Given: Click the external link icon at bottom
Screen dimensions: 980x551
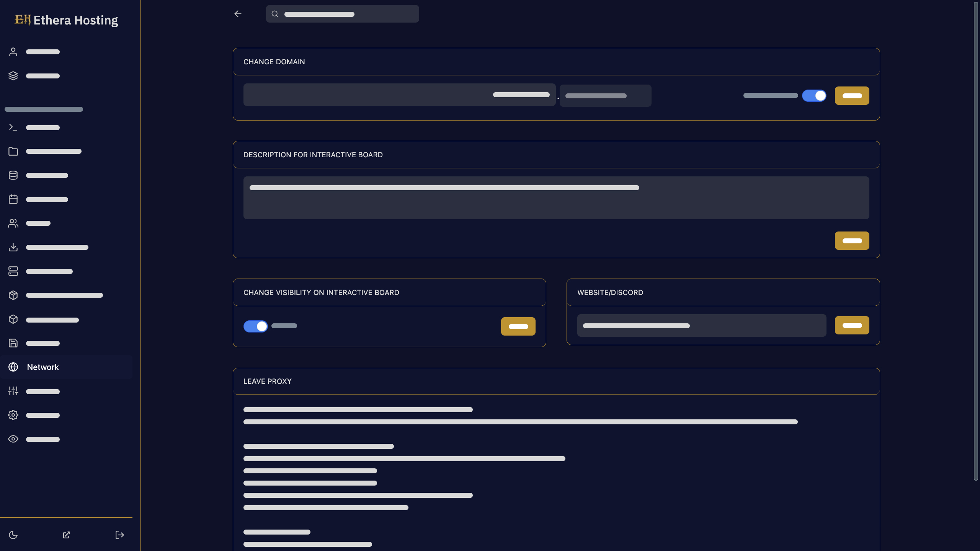Looking at the screenshot, I should pos(66,535).
